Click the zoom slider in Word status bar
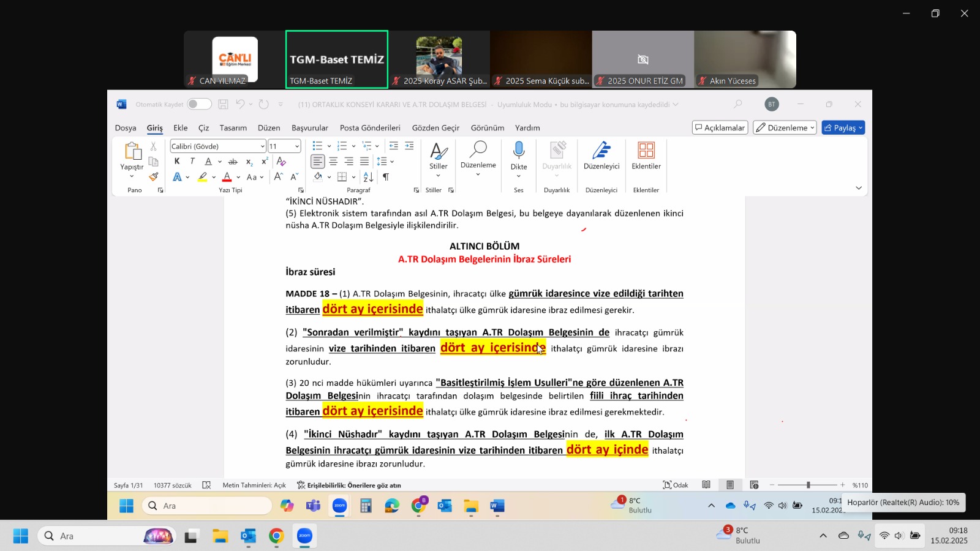Screen dimensions: 980x551 point(808,485)
